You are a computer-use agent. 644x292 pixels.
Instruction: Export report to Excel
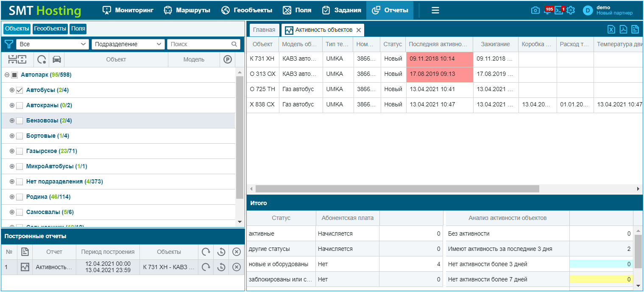611,29
